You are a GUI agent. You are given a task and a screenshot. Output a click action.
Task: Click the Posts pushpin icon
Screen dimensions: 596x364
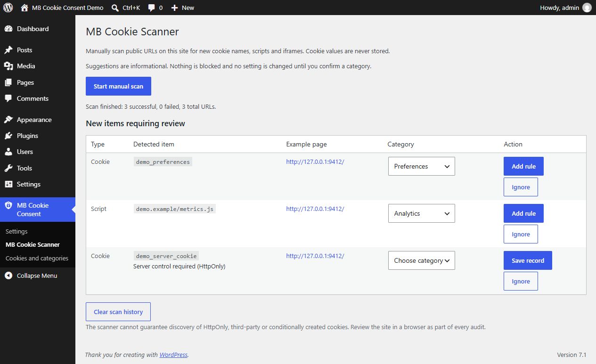click(8, 50)
